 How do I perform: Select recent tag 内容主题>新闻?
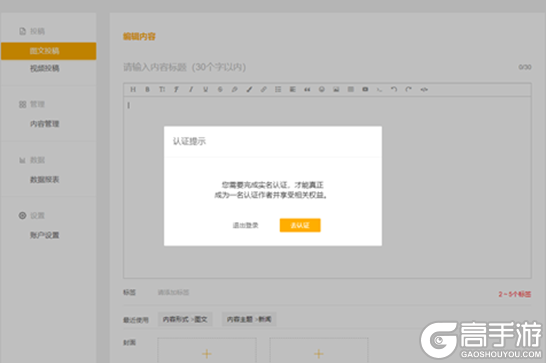pos(249,319)
